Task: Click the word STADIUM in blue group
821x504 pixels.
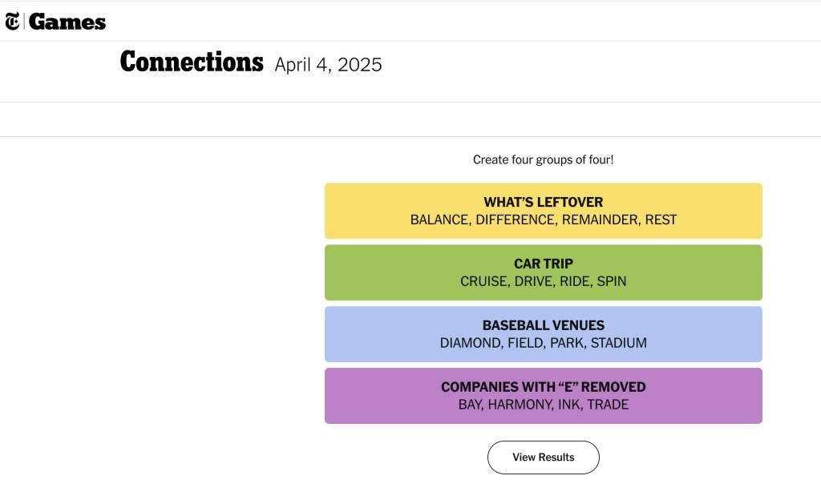Action: (620, 343)
